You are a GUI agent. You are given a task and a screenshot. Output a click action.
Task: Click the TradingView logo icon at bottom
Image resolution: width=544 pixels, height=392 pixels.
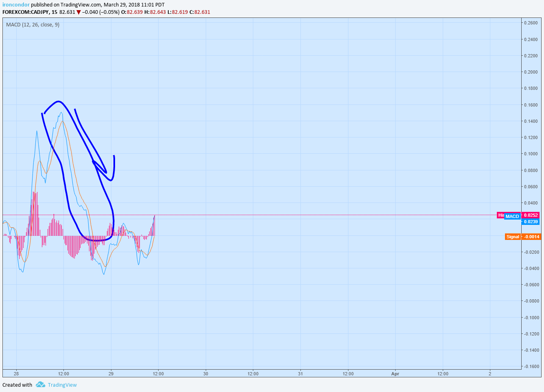(40, 384)
